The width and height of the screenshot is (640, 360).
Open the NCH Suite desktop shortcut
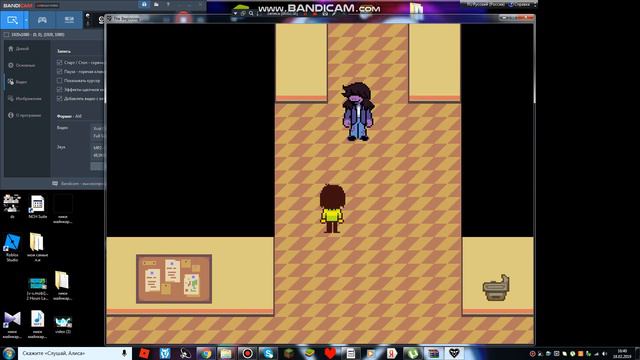[x=38, y=207]
